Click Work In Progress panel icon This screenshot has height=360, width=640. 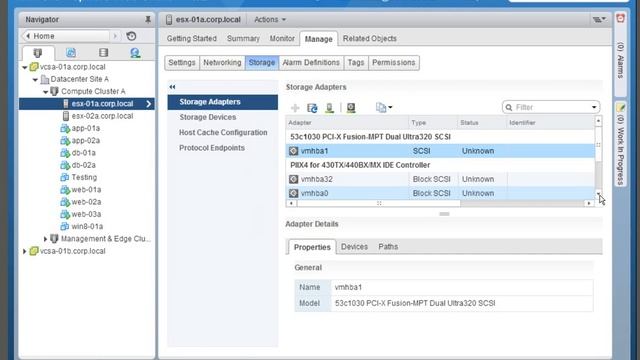point(620,108)
